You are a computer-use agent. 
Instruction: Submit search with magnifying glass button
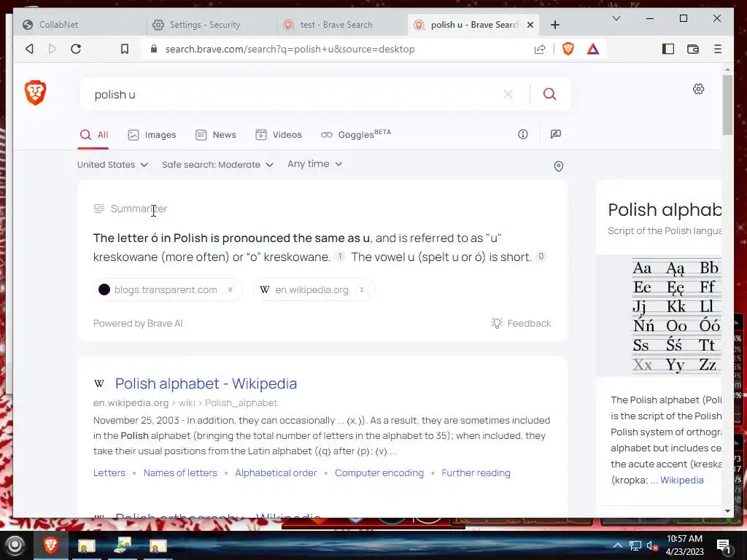[549, 94]
